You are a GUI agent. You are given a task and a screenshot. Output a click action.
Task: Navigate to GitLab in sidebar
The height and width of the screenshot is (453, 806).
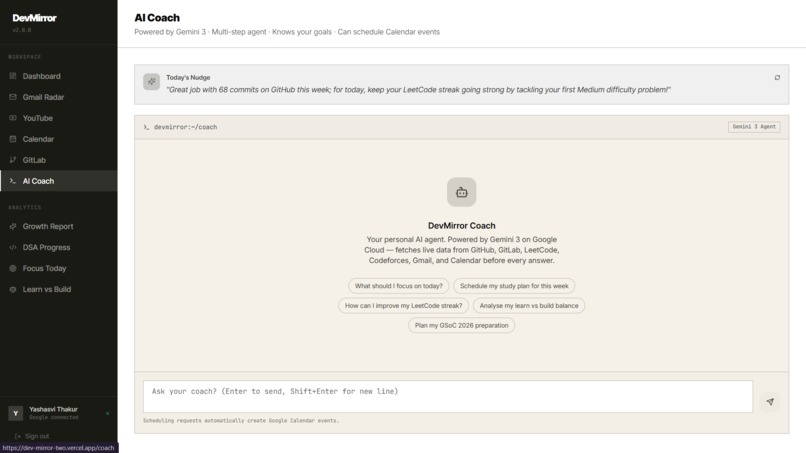(59, 160)
